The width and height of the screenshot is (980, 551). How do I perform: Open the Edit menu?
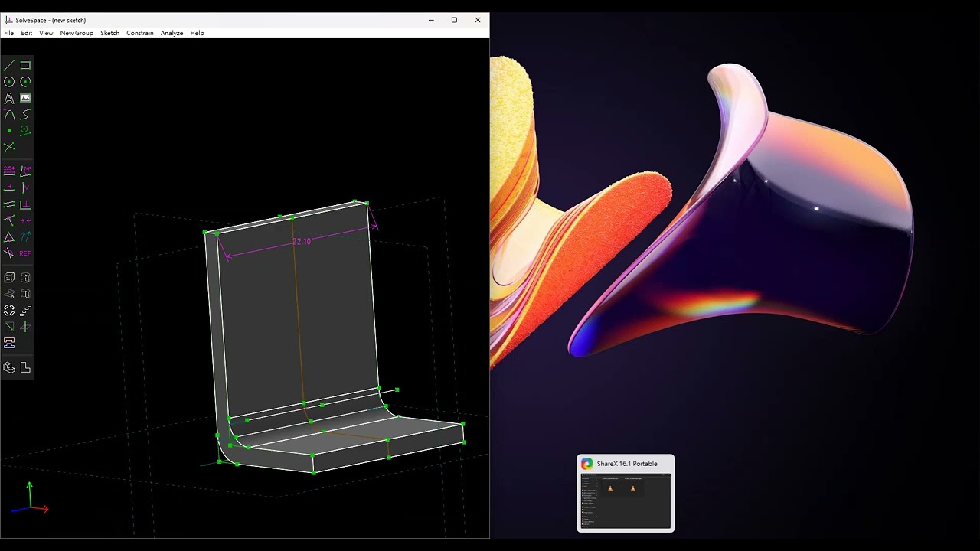(27, 33)
